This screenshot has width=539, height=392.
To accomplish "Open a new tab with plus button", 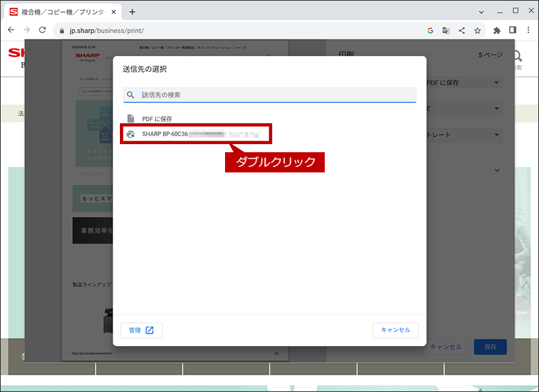I will coord(132,12).
